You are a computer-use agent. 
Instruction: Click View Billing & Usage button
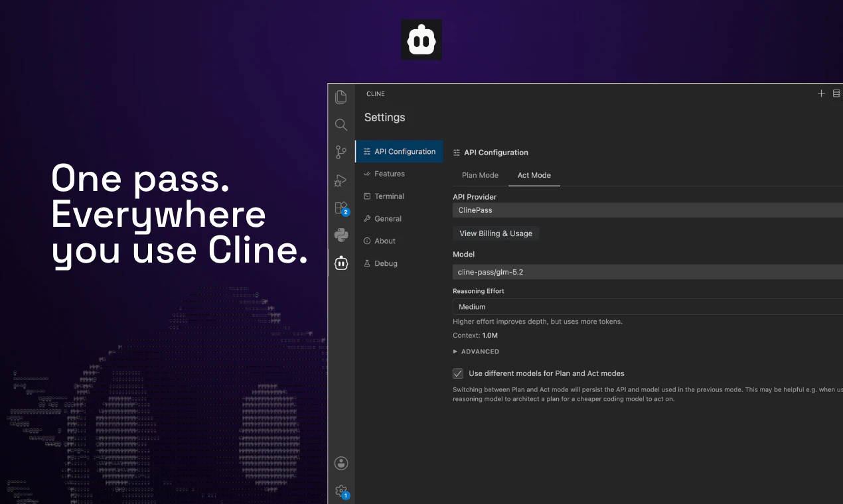tap(496, 233)
